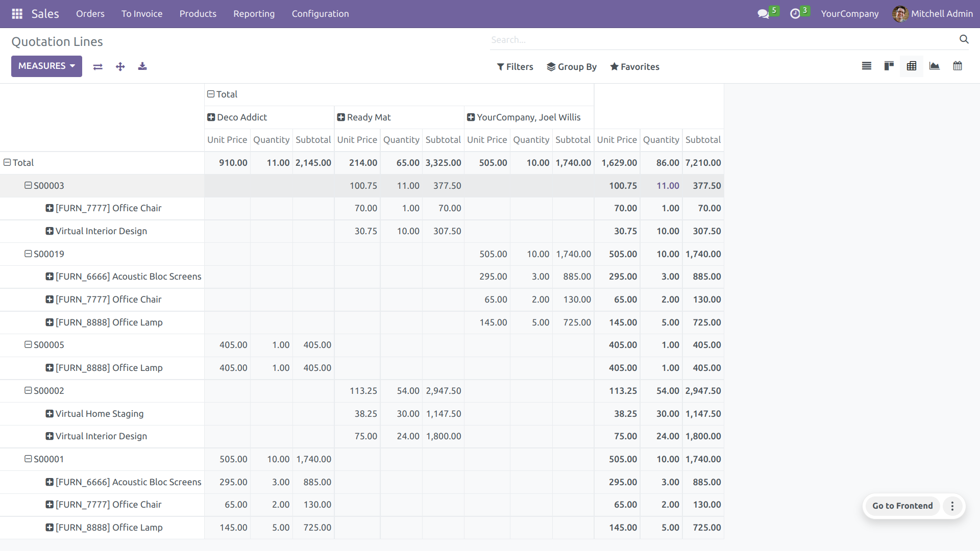The width and height of the screenshot is (980, 551).
Task: Click the Download xlsx icon
Action: [x=142, y=67]
